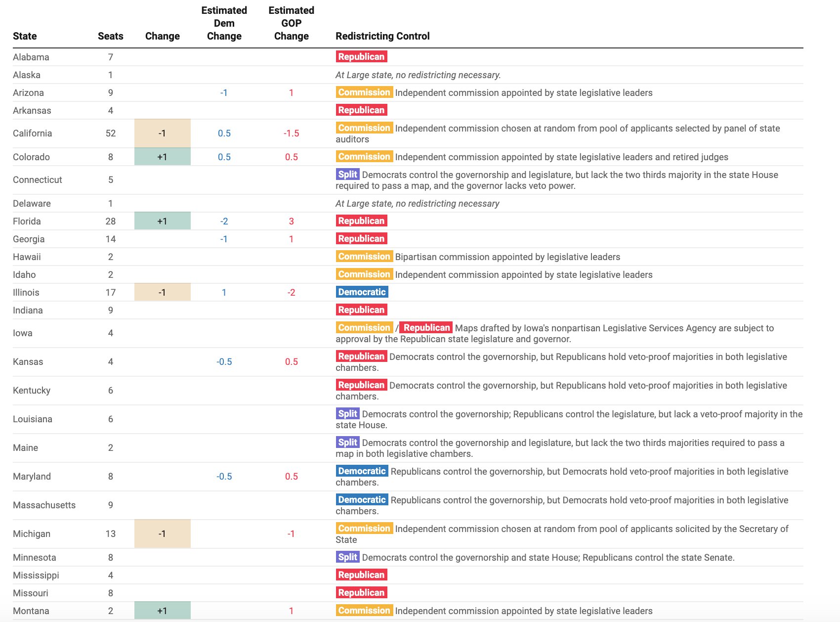Click the Seats column header
Viewport: 840px width, 622px height.
pos(110,36)
